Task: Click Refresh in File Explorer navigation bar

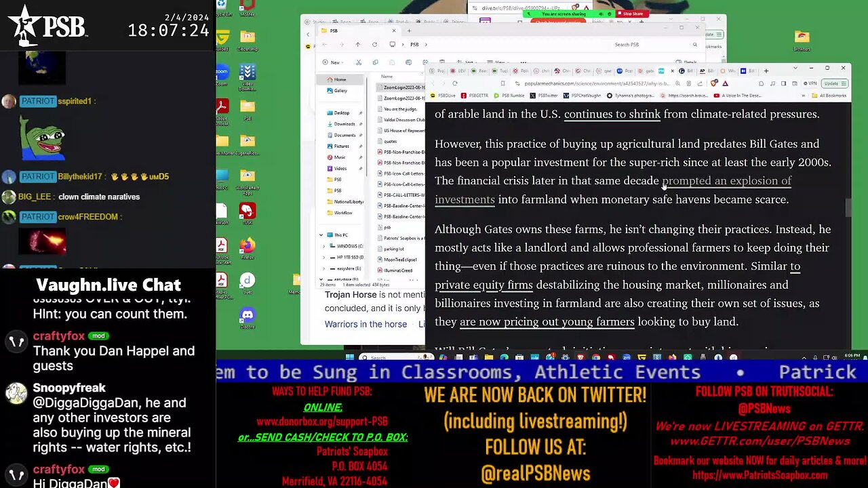Action: point(374,45)
